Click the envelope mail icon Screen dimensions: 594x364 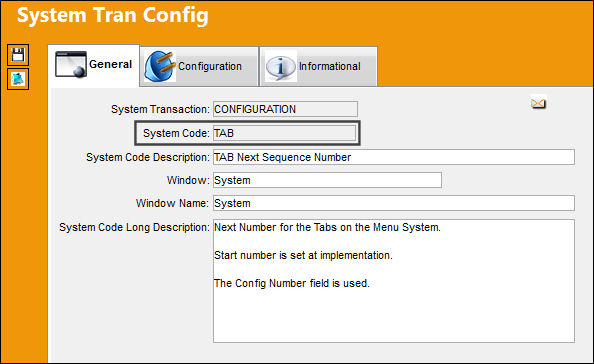pyautogui.click(x=538, y=103)
